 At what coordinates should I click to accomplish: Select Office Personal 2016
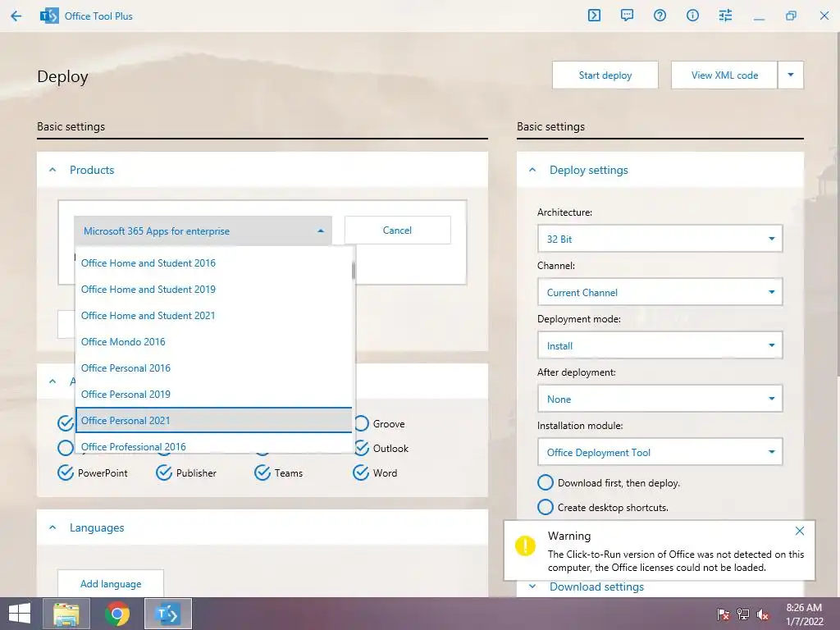[214, 368]
